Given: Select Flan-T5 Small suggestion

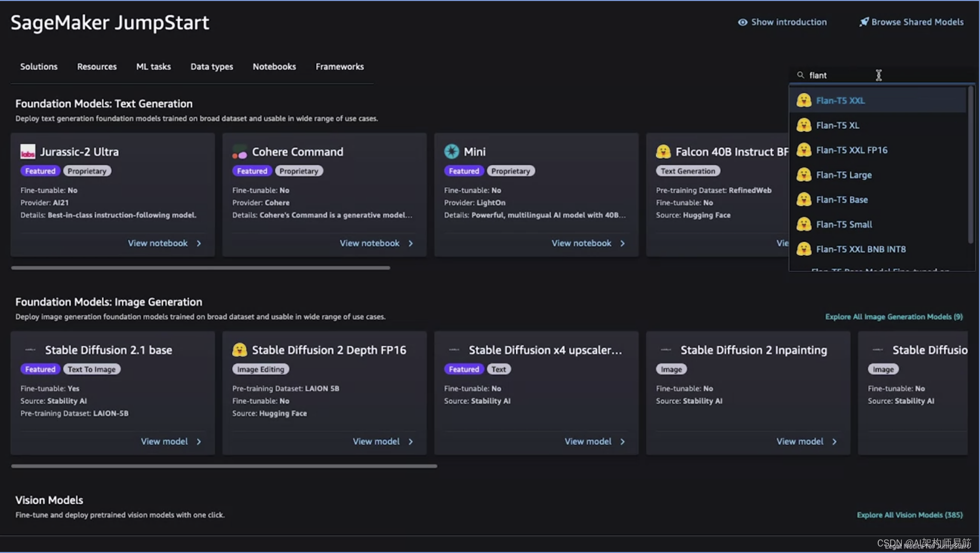Looking at the screenshot, I should point(878,224).
